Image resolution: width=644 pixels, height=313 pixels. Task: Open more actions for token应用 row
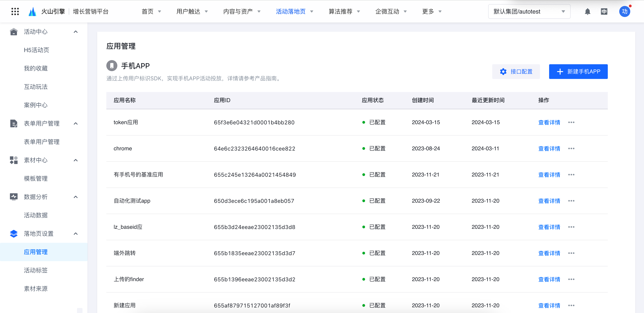pyautogui.click(x=571, y=123)
